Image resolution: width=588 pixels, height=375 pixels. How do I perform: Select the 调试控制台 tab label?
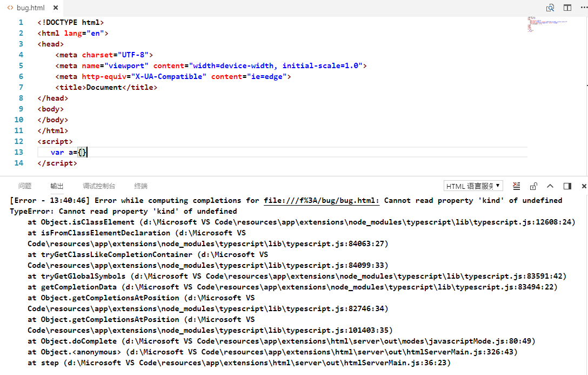98,186
